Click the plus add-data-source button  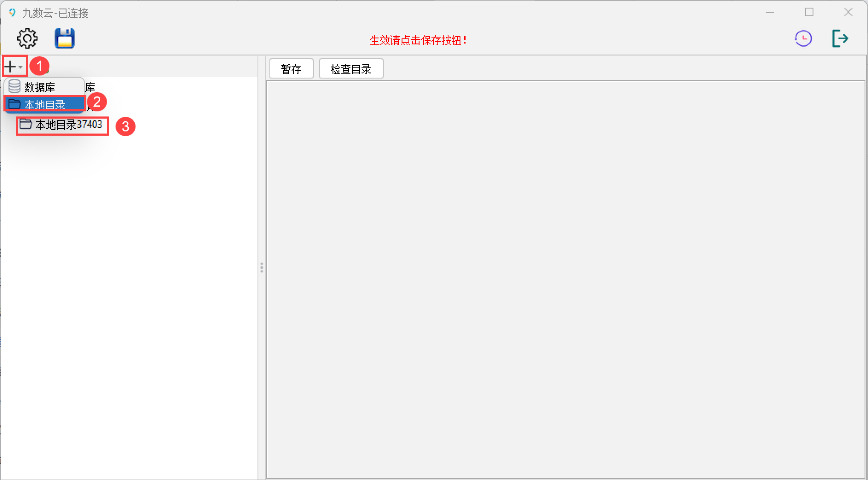point(10,67)
